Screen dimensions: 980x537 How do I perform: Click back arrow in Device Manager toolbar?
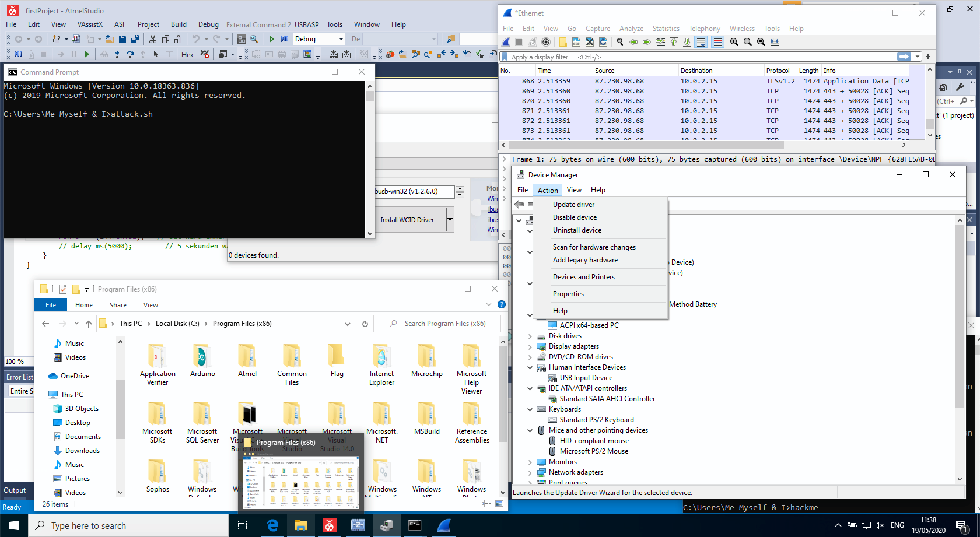[519, 204]
